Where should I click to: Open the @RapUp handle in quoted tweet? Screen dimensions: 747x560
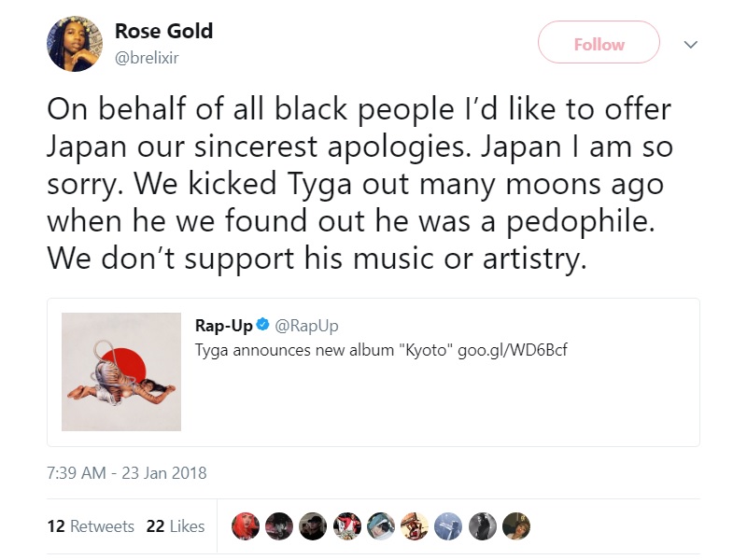coord(306,326)
